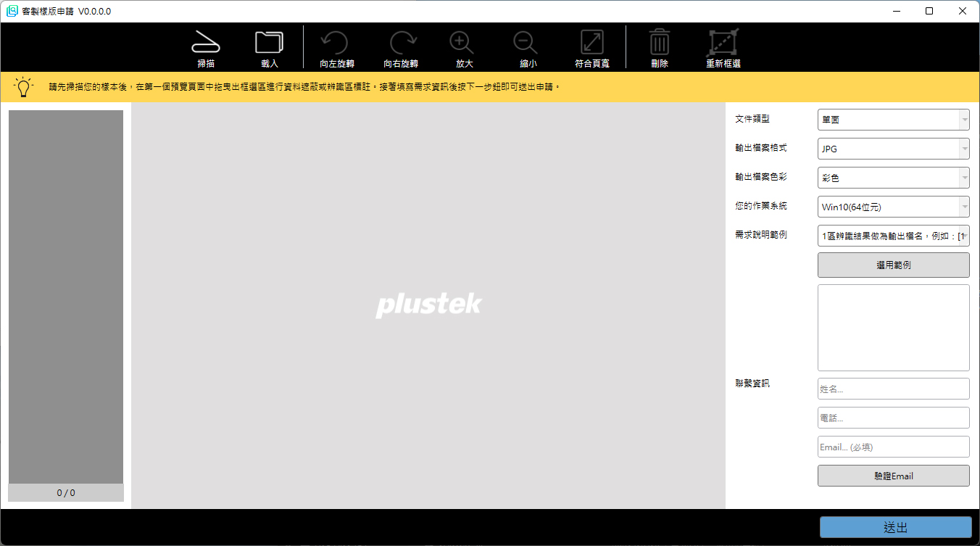Viewport: 980px width, 546px height.
Task: Click the 電話 phone field
Action: pyautogui.click(x=893, y=418)
